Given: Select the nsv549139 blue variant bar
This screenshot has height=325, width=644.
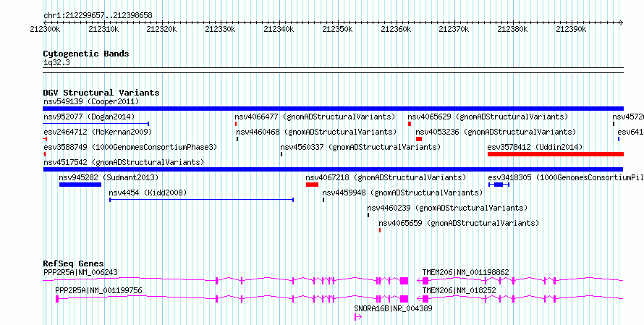Looking at the screenshot, I should pyautogui.click(x=333, y=109).
